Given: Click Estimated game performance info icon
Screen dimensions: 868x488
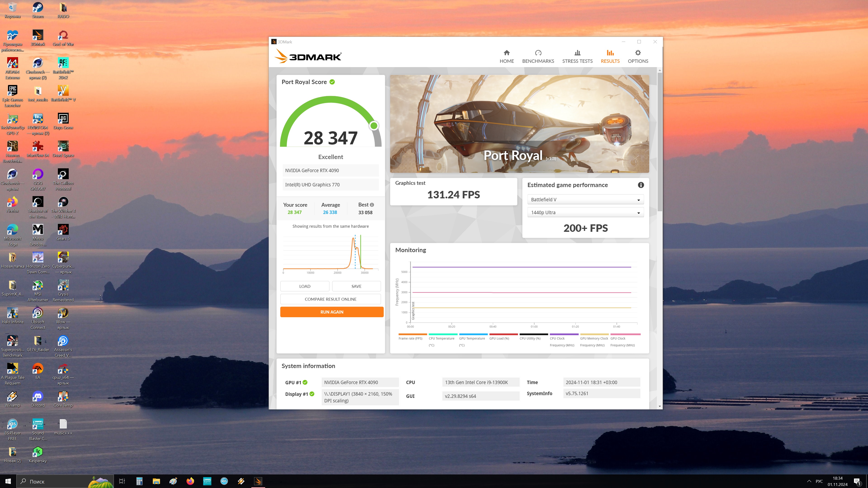Looking at the screenshot, I should click(641, 185).
